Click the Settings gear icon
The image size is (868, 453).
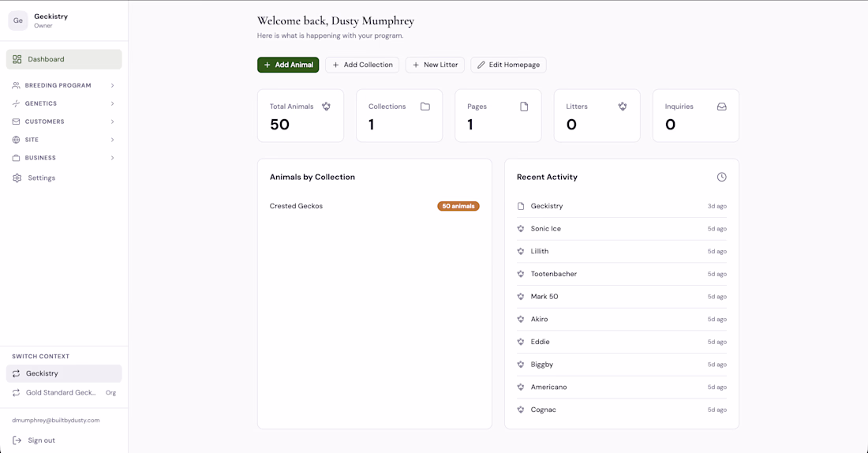pos(17,178)
